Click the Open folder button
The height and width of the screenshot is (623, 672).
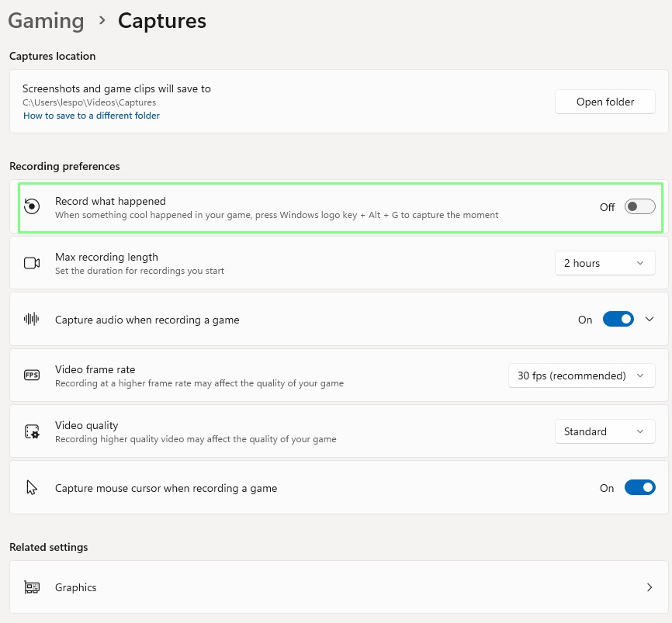pos(604,102)
